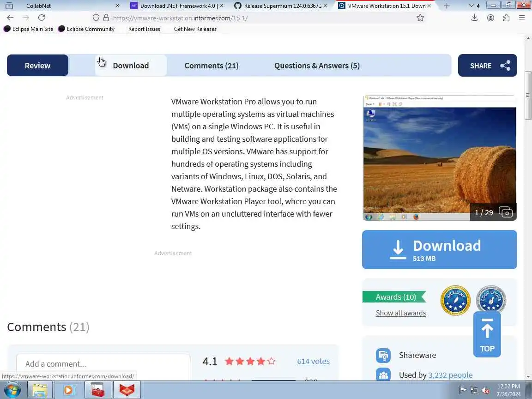Click the network tray icon
The width and height of the screenshot is (532, 399).
coord(474,391)
